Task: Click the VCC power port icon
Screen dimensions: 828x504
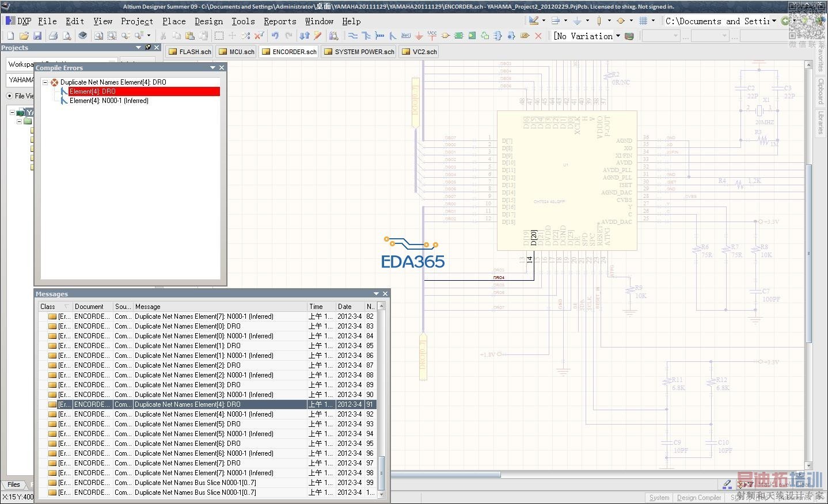Action: click(432, 36)
